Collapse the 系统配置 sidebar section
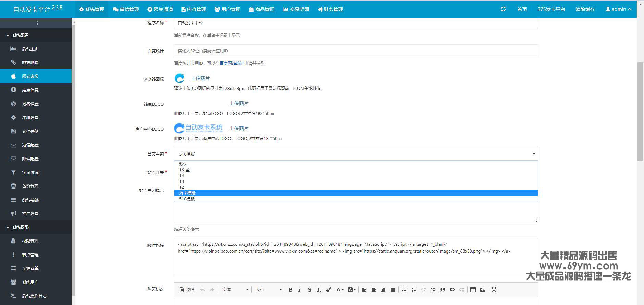The height and width of the screenshot is (305, 644). click(x=36, y=35)
